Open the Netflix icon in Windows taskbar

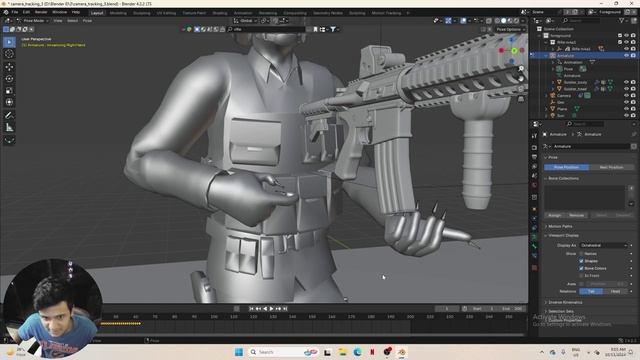pyautogui.click(x=372, y=352)
